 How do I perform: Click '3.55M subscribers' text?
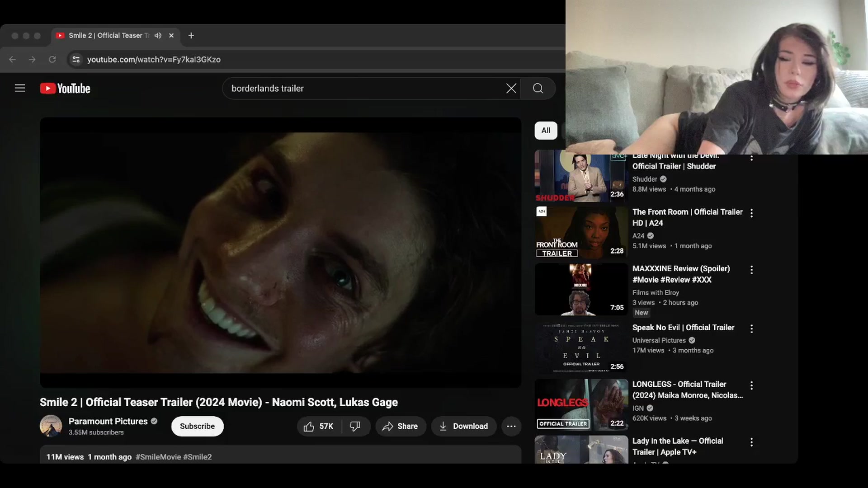(x=96, y=432)
